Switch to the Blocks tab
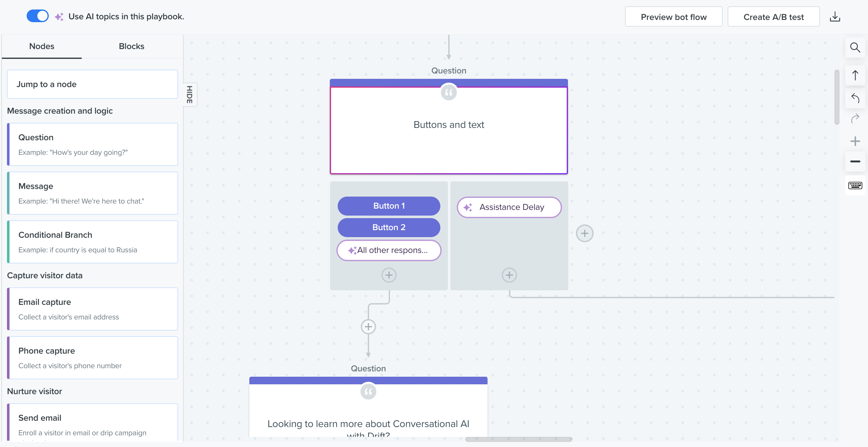The height and width of the screenshot is (447, 868). [x=131, y=46]
